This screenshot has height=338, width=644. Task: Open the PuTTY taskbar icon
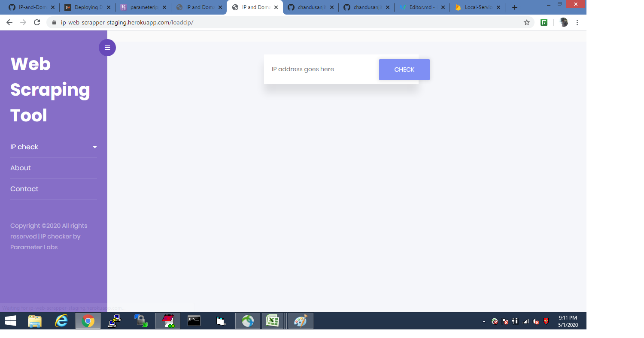coord(115,321)
